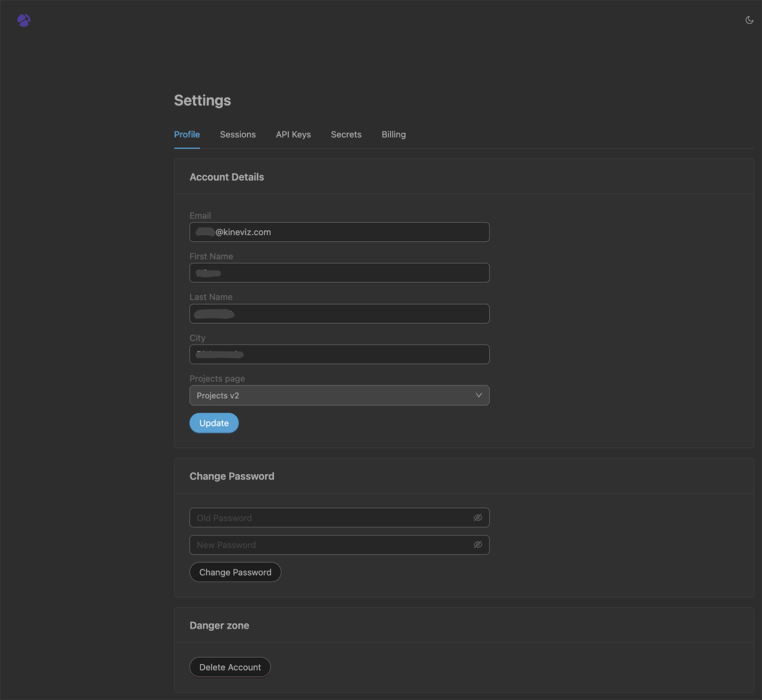Image resolution: width=762 pixels, height=700 pixels.
Task: Open the Projects page dropdown
Action: click(339, 395)
